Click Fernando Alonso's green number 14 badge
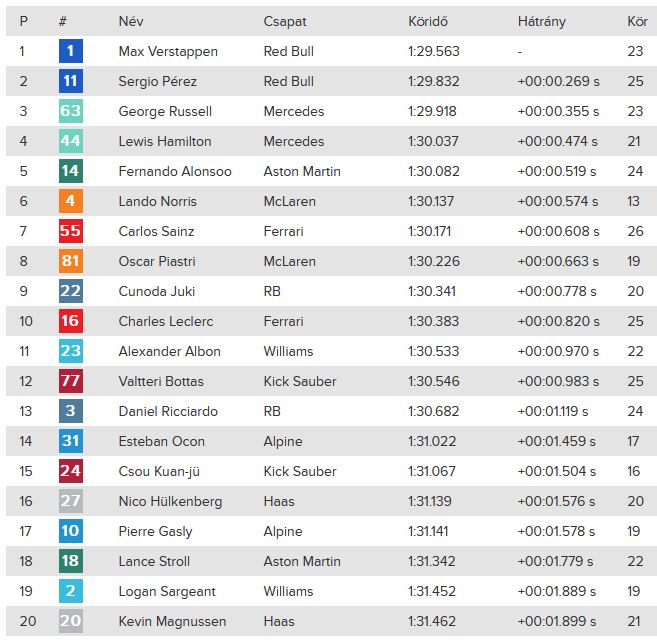The image size is (657, 642). (x=71, y=171)
